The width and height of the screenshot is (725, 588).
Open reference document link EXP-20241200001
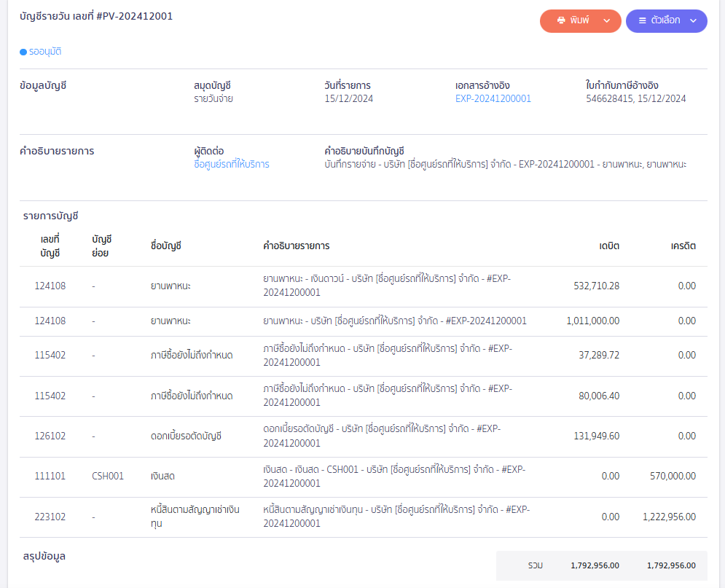click(493, 99)
